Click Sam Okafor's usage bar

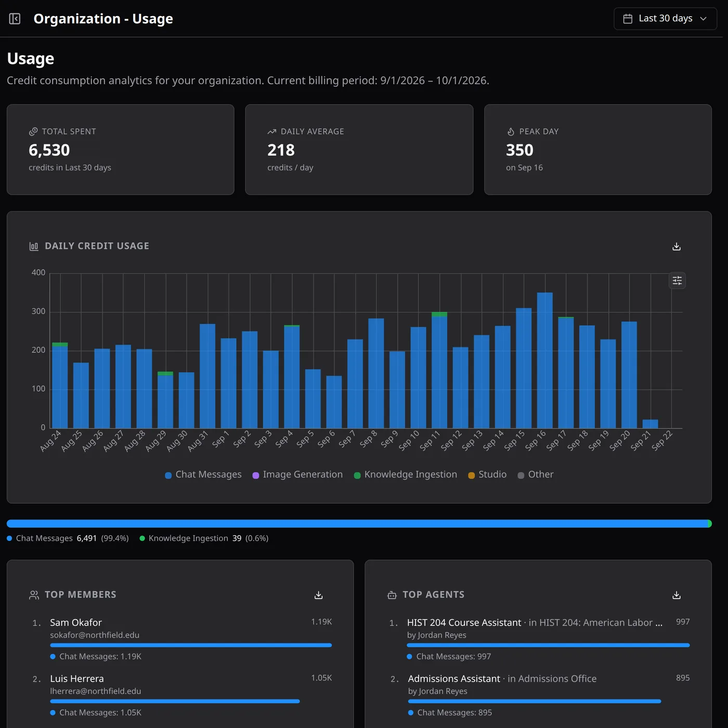191,645
